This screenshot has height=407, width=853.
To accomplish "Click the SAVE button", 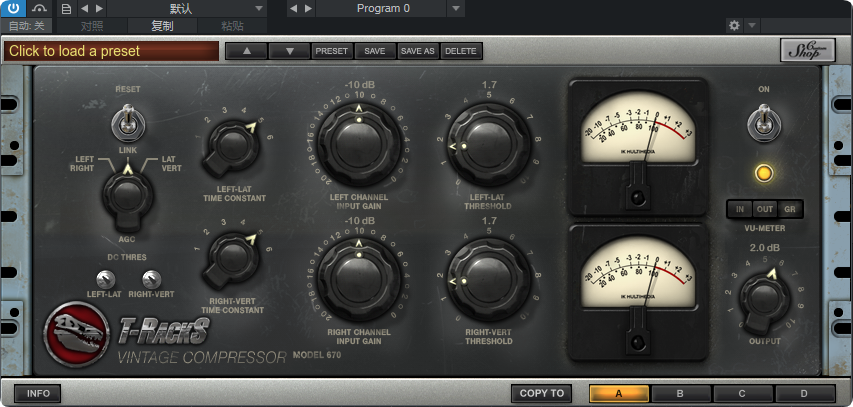I will pyautogui.click(x=375, y=51).
